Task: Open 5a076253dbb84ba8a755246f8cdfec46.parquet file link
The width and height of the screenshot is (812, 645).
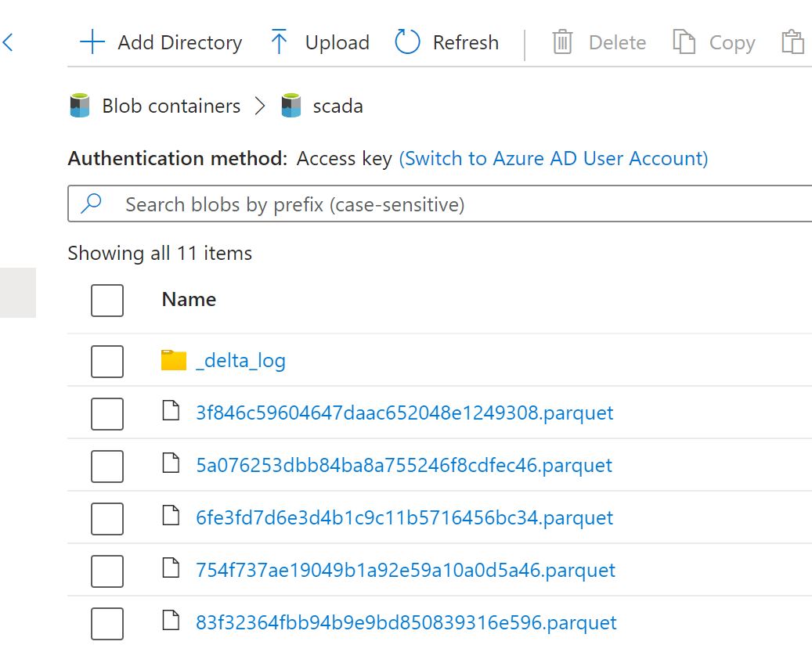Action: 403,465
